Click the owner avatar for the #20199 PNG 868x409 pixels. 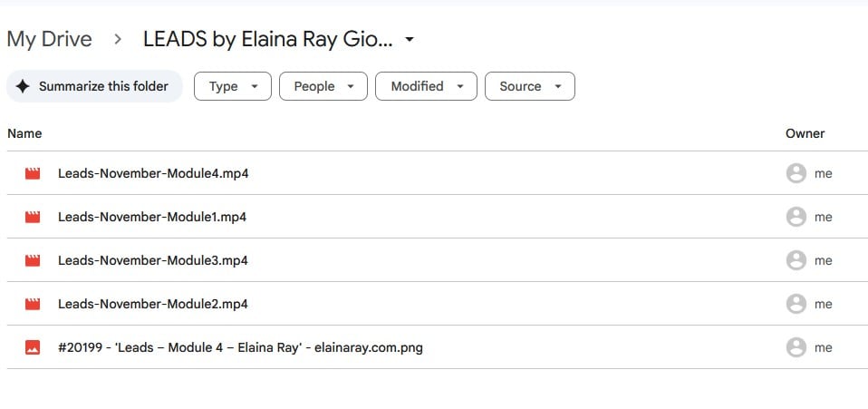796,347
